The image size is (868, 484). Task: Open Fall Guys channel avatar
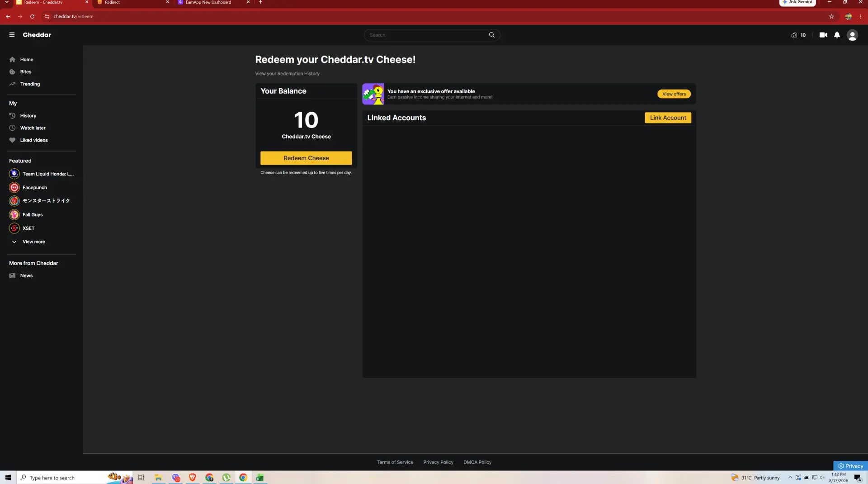[14, 214]
